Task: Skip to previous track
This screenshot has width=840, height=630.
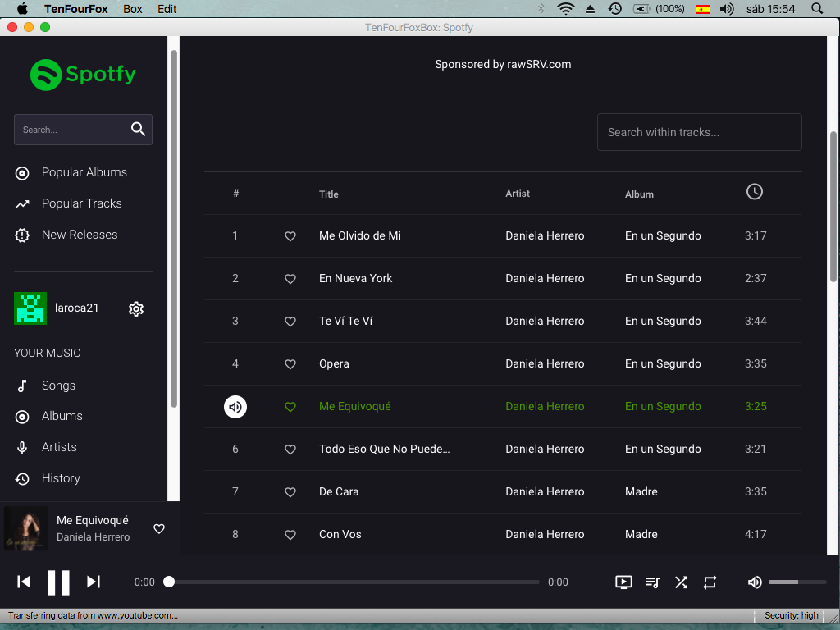Action: click(x=24, y=582)
